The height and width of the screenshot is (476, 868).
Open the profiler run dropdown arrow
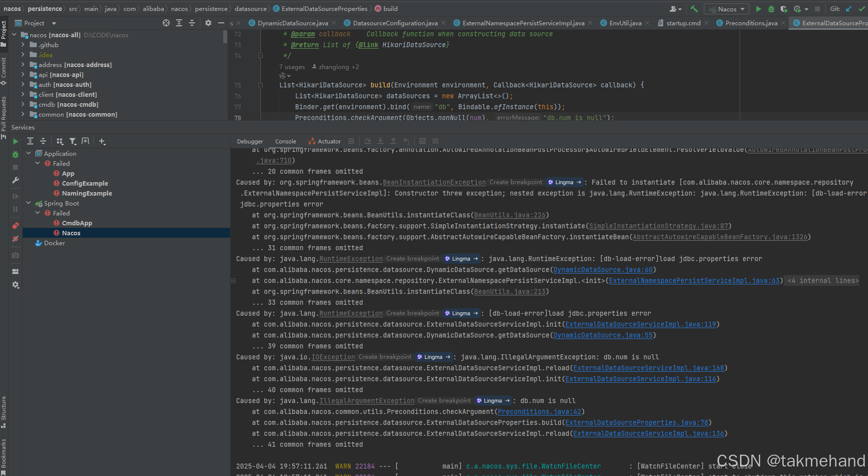pos(806,9)
